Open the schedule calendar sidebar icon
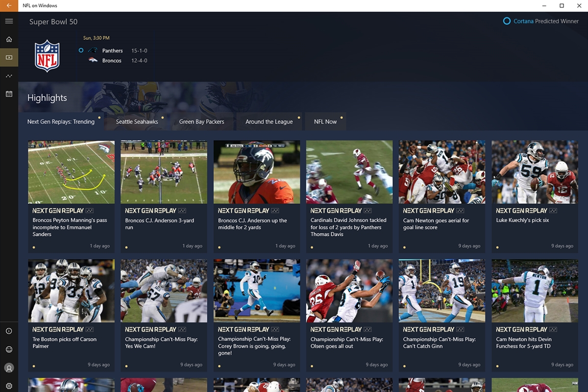Viewport: 588px width, 392px height. (x=9, y=94)
